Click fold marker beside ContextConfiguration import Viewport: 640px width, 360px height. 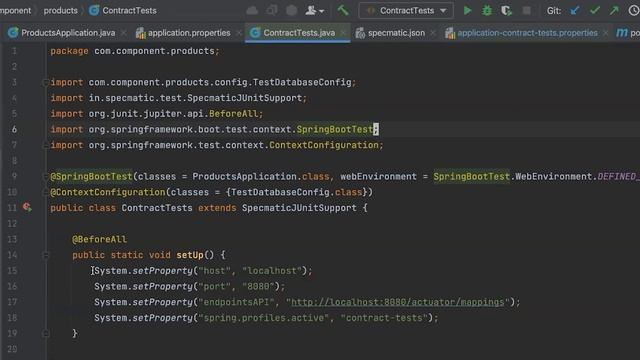pyautogui.click(x=45, y=145)
